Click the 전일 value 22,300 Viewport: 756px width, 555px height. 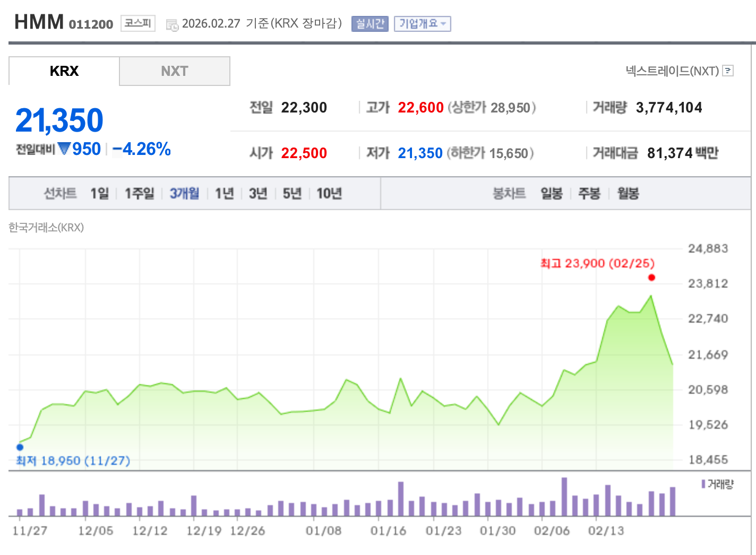click(304, 108)
